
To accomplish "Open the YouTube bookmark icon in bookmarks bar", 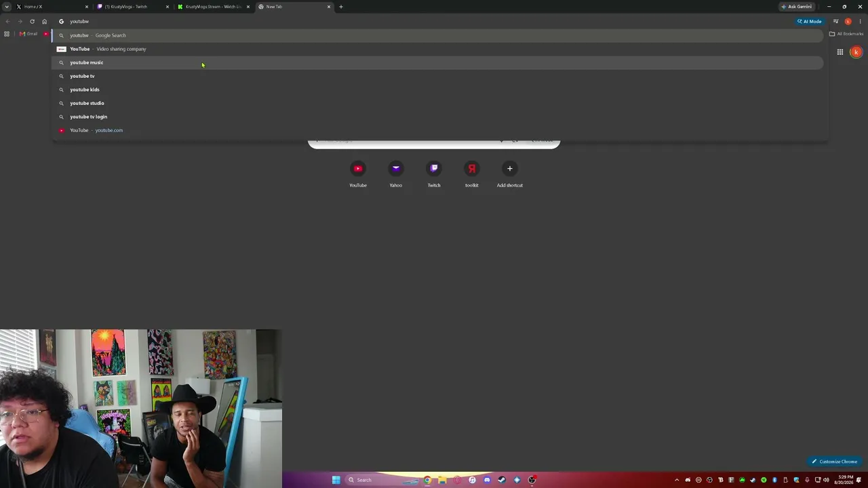I will pyautogui.click(x=46, y=34).
